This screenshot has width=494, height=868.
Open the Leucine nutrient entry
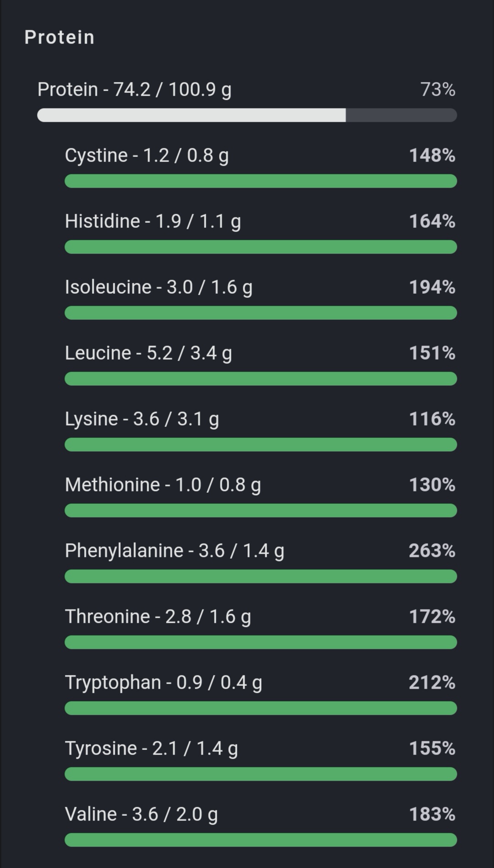point(148,353)
